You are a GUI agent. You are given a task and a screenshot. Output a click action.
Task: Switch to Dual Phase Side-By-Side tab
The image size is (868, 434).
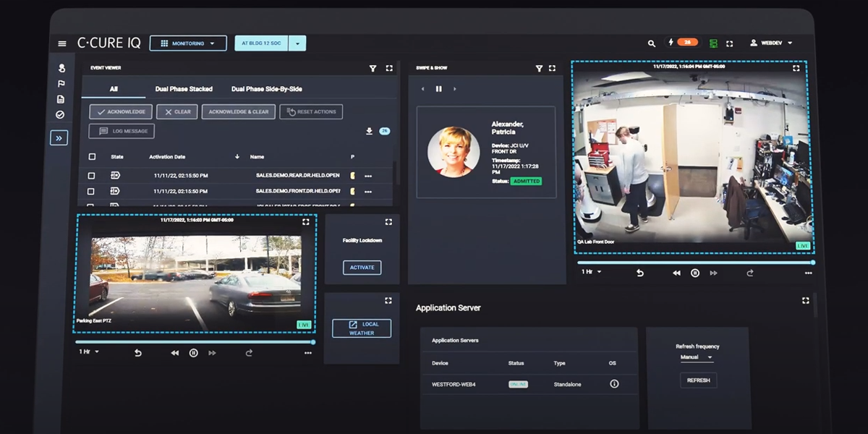click(266, 89)
